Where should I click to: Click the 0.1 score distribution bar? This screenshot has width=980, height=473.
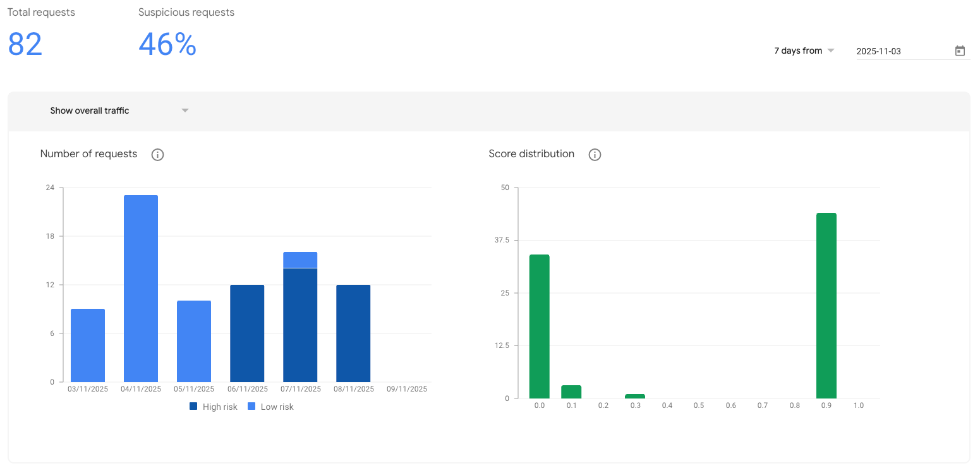(571, 392)
